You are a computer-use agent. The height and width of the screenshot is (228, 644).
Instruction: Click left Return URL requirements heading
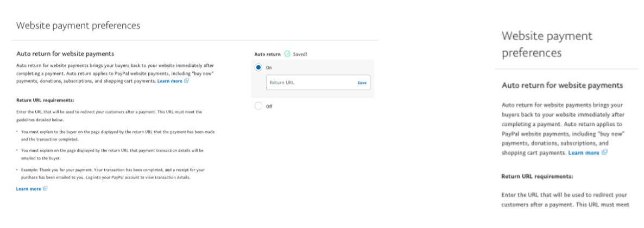pyautogui.click(x=45, y=100)
